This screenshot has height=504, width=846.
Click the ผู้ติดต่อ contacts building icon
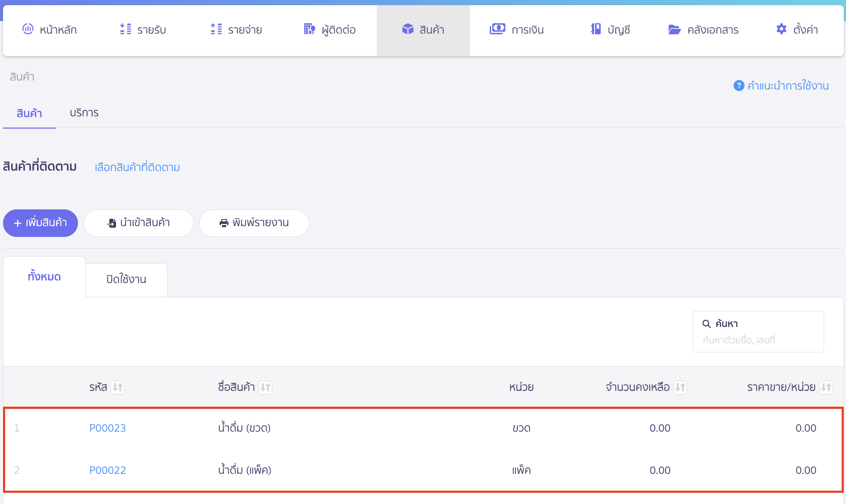pyautogui.click(x=309, y=29)
